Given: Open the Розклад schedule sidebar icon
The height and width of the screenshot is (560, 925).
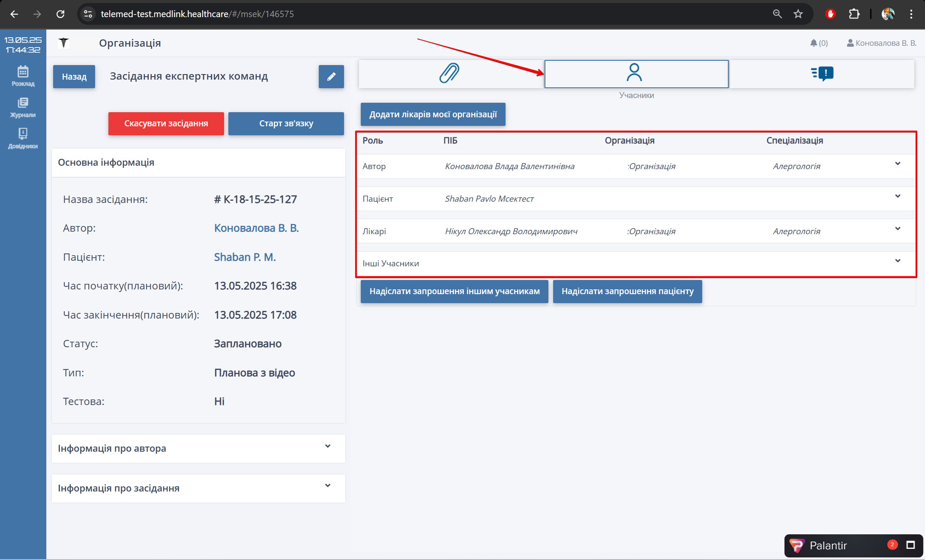Looking at the screenshot, I should pyautogui.click(x=23, y=76).
